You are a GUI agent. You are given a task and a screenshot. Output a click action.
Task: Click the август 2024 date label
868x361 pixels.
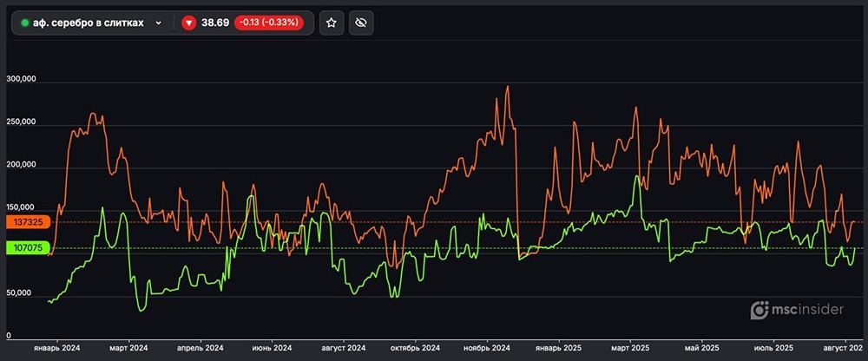tap(344, 347)
